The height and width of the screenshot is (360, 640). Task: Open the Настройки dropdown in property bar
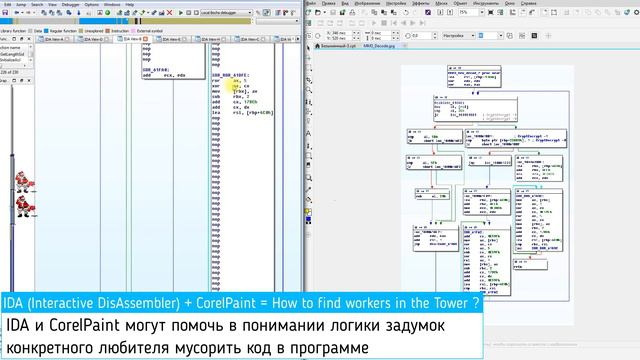coord(459,36)
